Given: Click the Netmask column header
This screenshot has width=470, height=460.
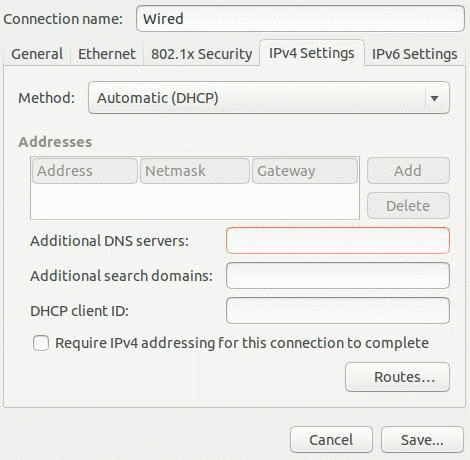Looking at the screenshot, I should (x=195, y=171).
